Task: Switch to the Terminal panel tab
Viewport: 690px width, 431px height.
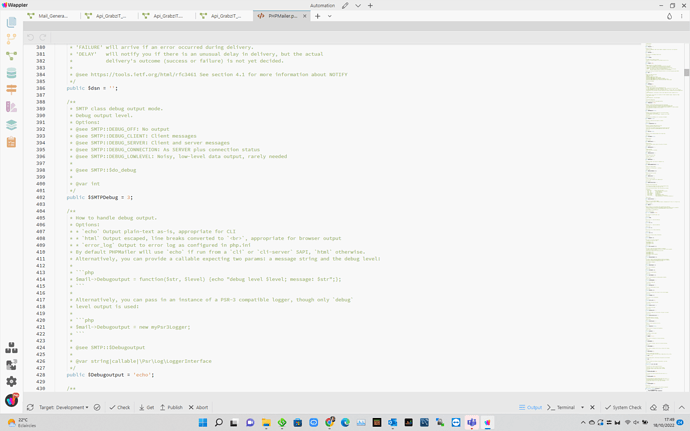Action: (561, 407)
